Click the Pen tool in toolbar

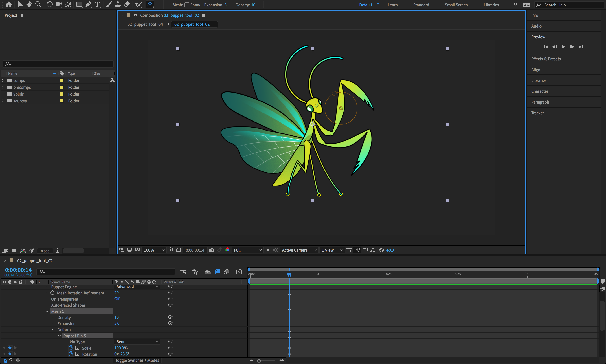89,4
